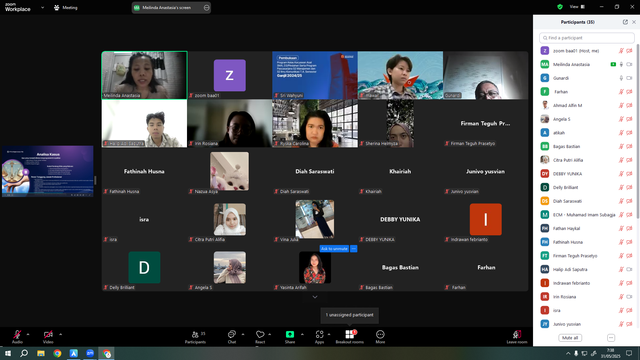Open the shared screen slide thumbnail
Viewport: 640px width, 360px height.
[48, 171]
